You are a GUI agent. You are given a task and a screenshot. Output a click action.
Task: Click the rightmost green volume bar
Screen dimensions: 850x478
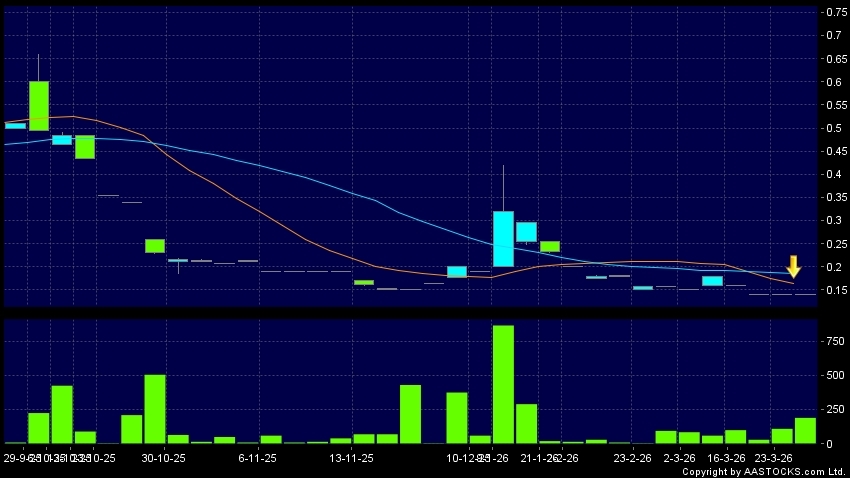tap(805, 431)
